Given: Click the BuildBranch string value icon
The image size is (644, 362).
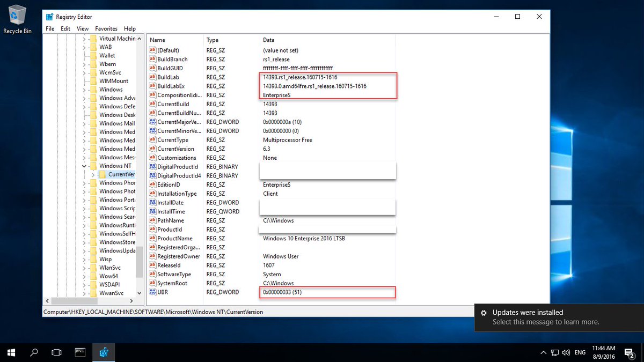Looking at the screenshot, I should point(152,59).
